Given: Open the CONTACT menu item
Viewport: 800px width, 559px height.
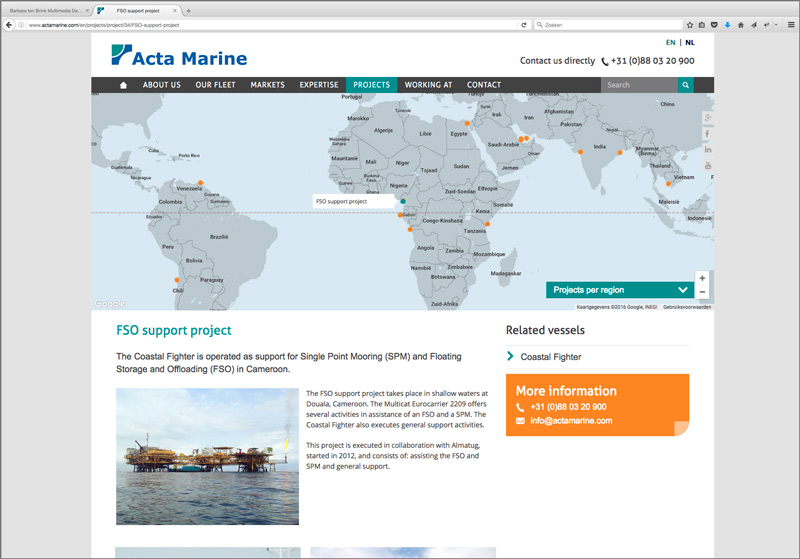Looking at the screenshot, I should [484, 85].
